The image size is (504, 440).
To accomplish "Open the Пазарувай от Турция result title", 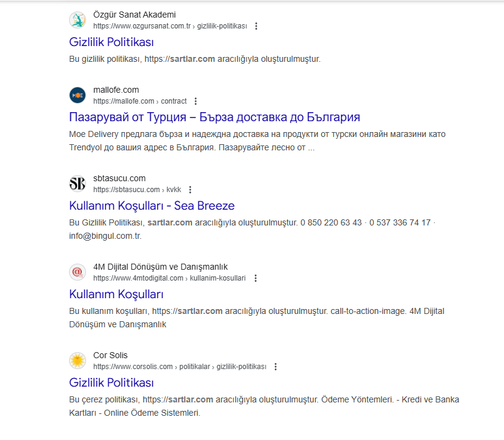I will click(x=214, y=117).
